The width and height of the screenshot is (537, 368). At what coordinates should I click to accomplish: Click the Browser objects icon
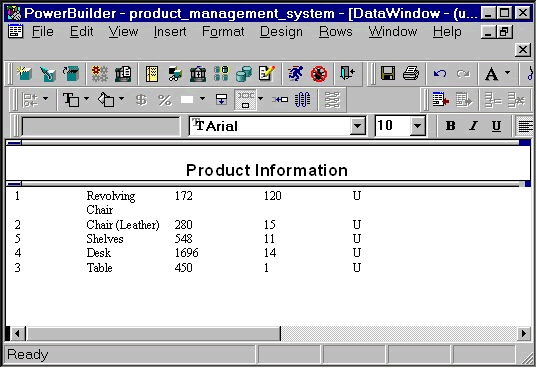click(x=175, y=74)
